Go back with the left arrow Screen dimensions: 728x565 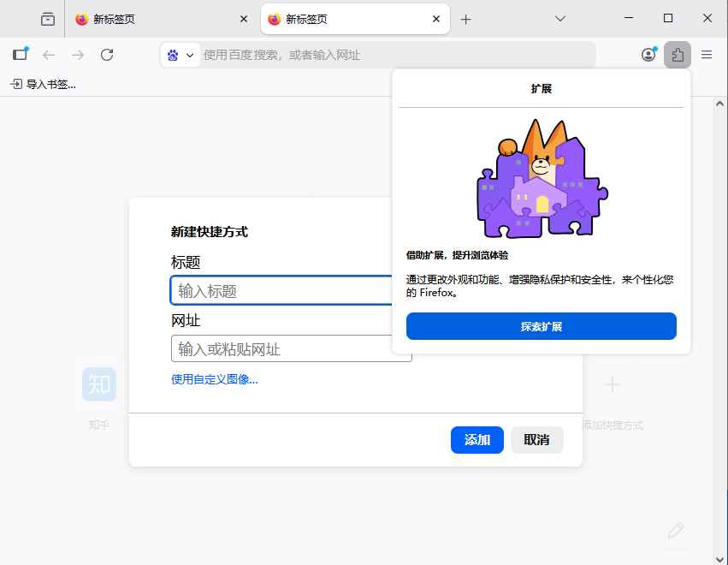48,55
